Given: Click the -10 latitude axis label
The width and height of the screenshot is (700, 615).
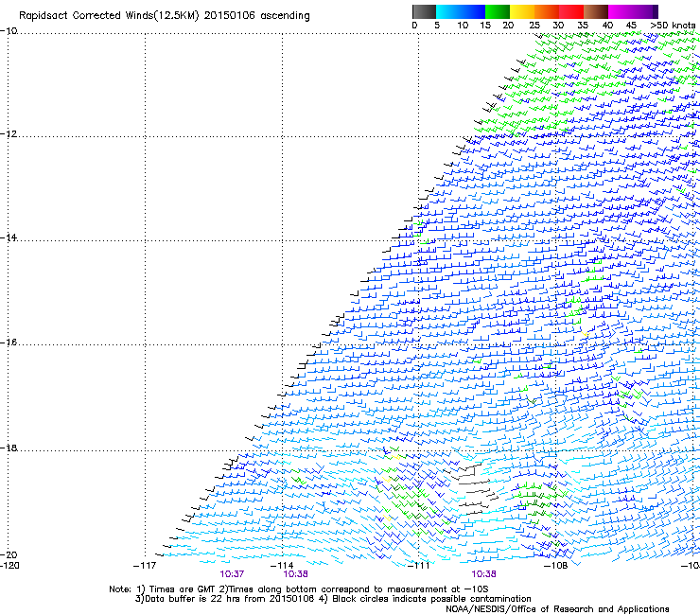Looking at the screenshot, I should tap(9, 31).
